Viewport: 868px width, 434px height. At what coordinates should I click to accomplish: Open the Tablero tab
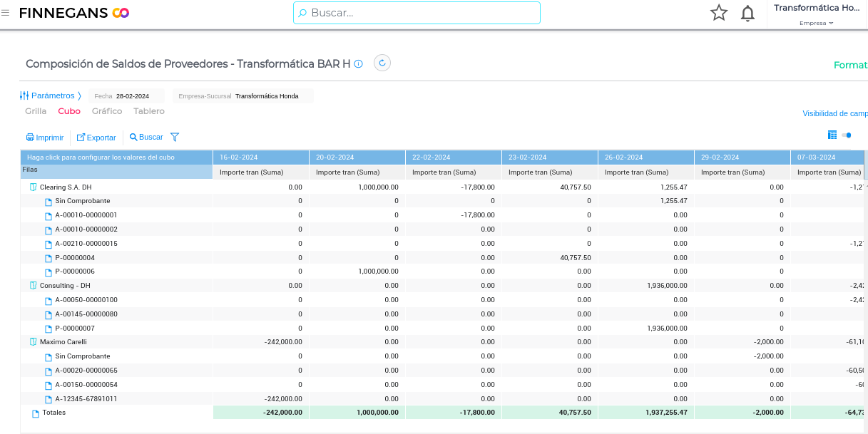click(x=149, y=111)
